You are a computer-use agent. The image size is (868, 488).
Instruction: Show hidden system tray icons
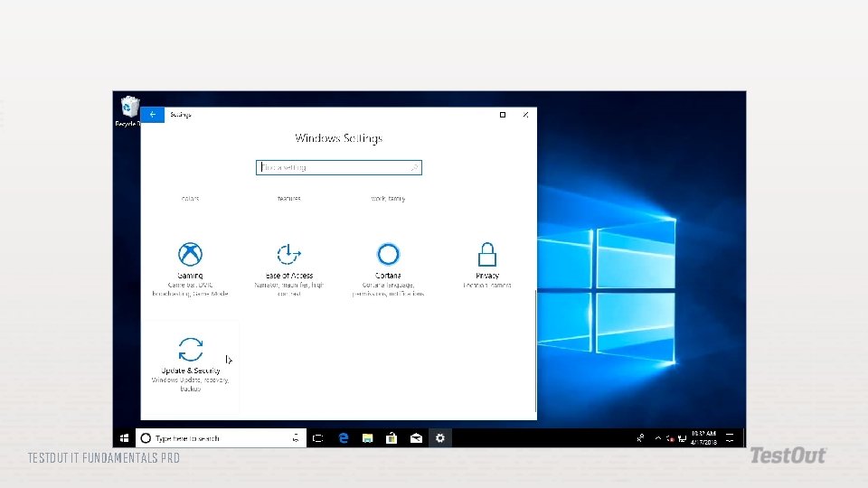tap(657, 438)
